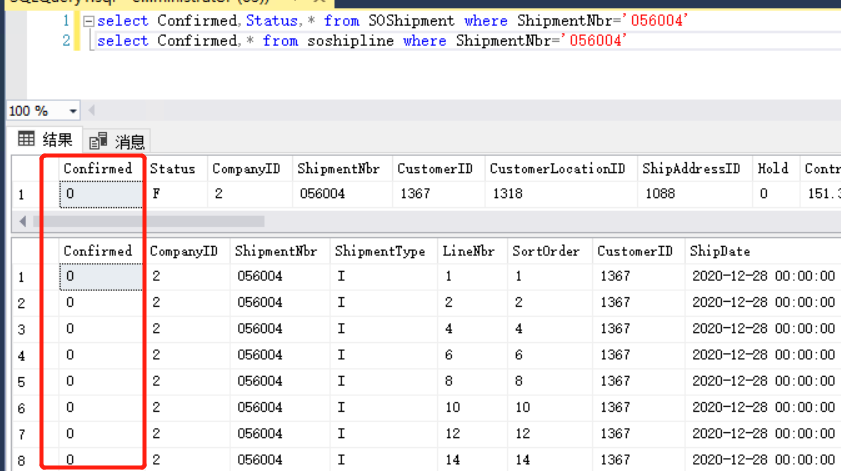Click SortOrder value 12 in row 7

[522, 433]
